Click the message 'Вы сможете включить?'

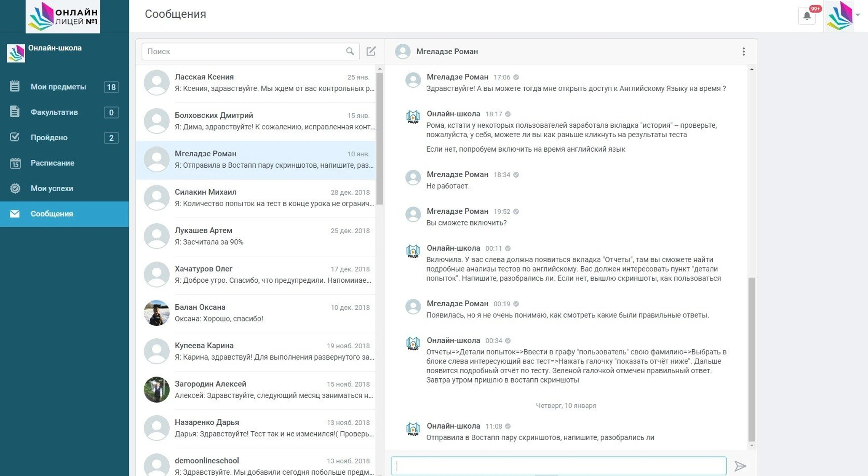pos(467,223)
